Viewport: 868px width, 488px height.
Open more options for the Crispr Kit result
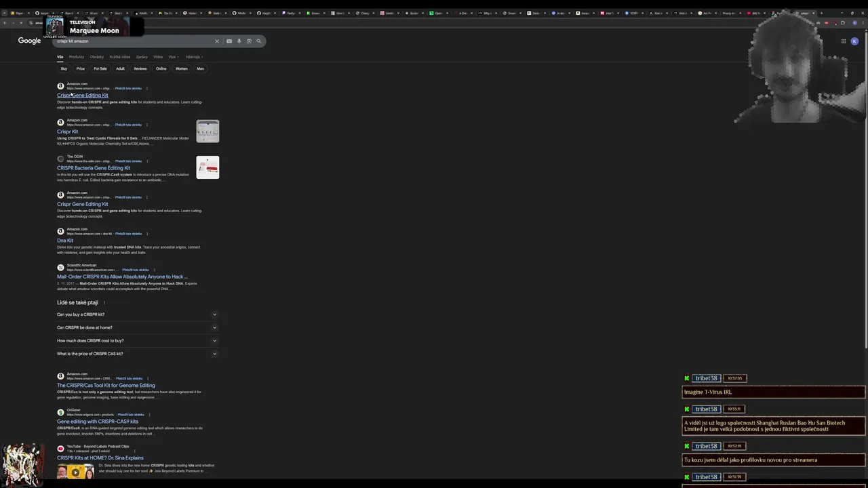(147, 125)
